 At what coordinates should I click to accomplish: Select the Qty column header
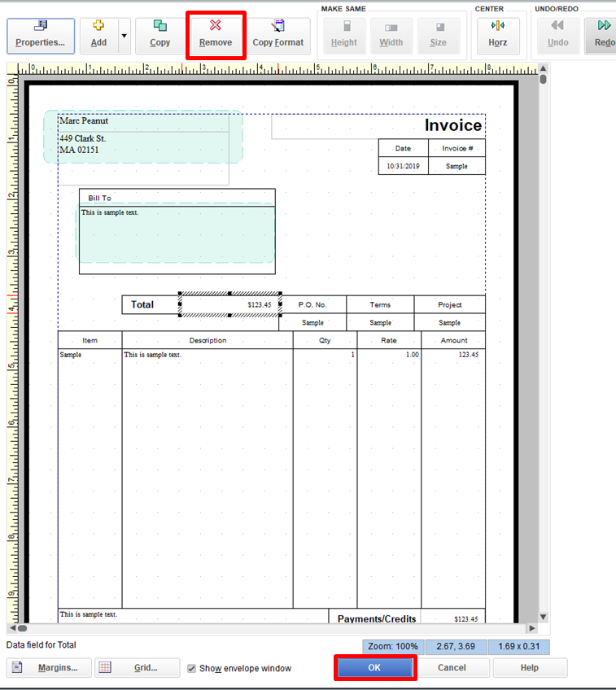point(325,340)
